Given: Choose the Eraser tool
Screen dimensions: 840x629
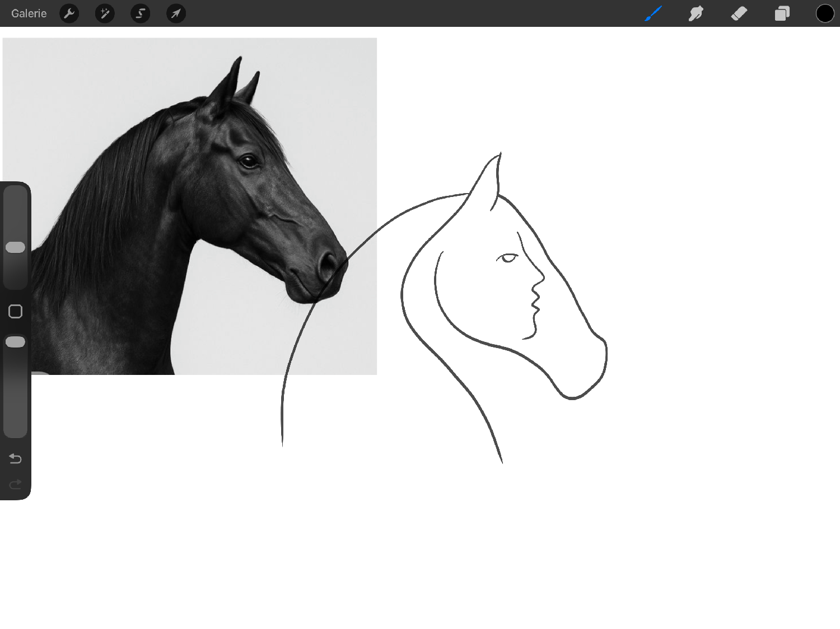Looking at the screenshot, I should pos(739,13).
